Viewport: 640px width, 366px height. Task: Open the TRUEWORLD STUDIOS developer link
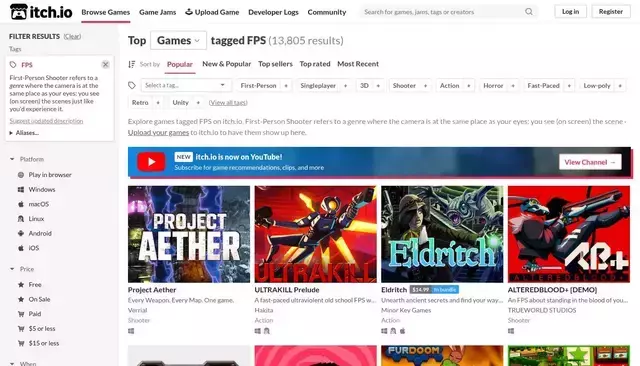[542, 310]
